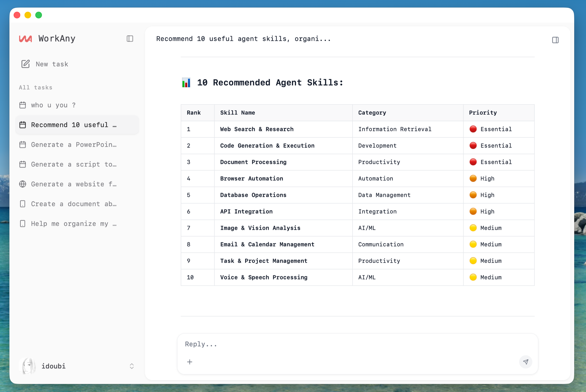Toggle the right side panel icon
Viewport: 586px width, 392px height.
(555, 40)
